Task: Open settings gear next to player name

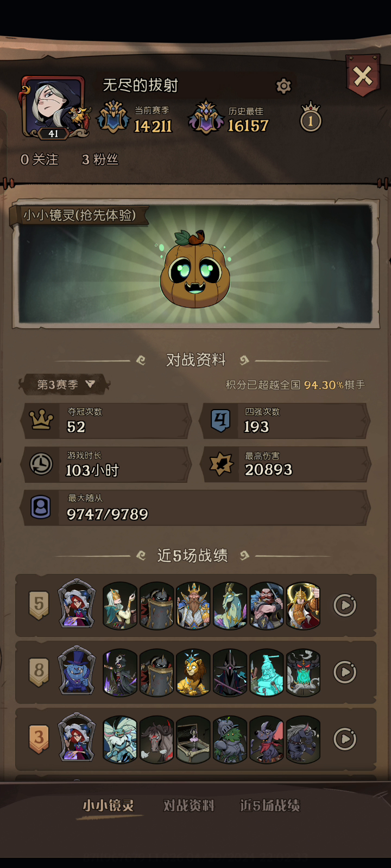Action: (283, 86)
